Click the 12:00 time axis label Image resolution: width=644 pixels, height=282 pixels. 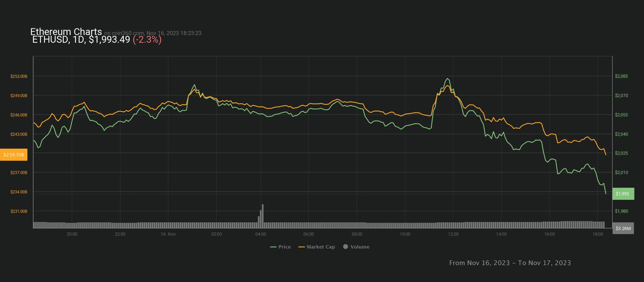tap(453, 234)
